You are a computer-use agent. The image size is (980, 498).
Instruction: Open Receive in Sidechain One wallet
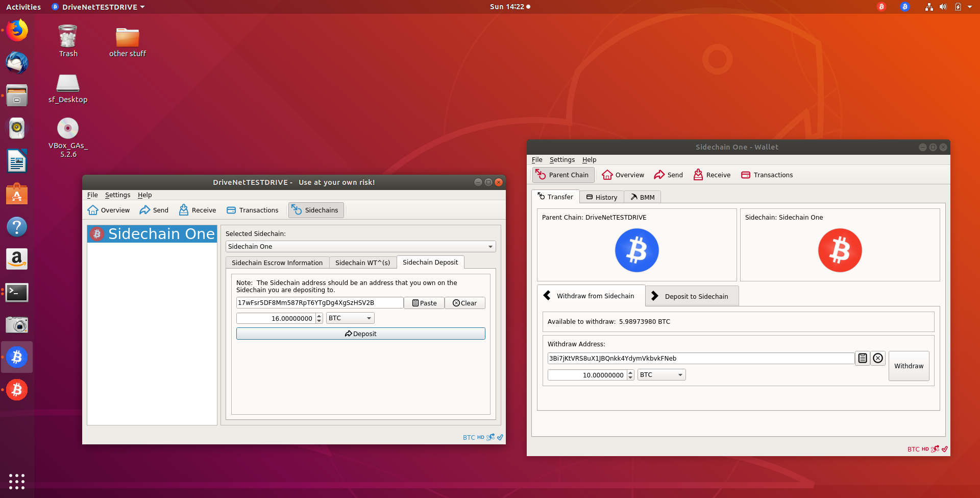712,175
